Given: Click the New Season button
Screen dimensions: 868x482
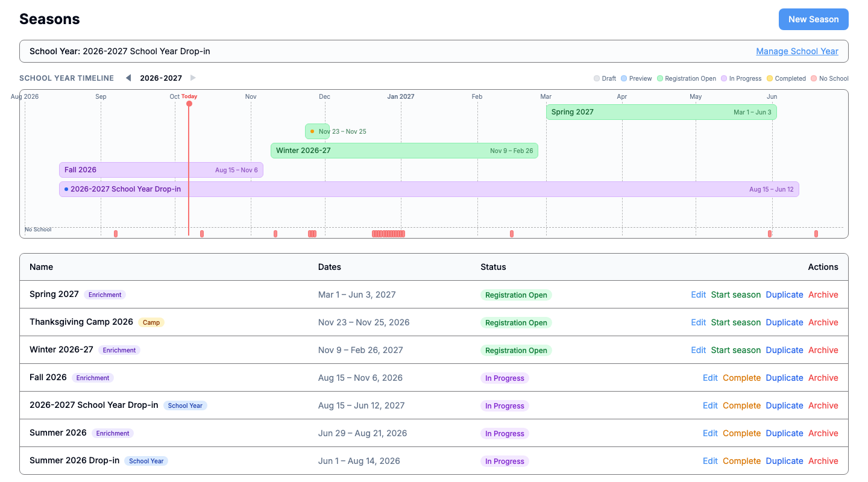Looking at the screenshot, I should (x=813, y=19).
